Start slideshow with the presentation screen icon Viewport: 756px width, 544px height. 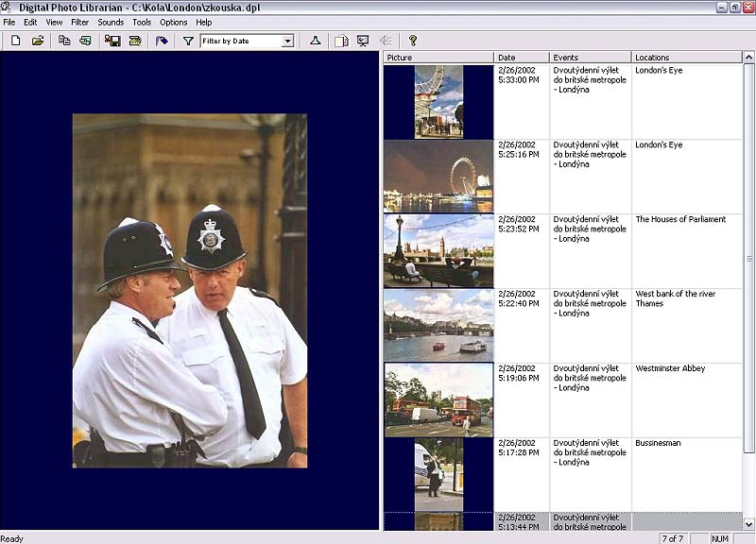click(363, 41)
